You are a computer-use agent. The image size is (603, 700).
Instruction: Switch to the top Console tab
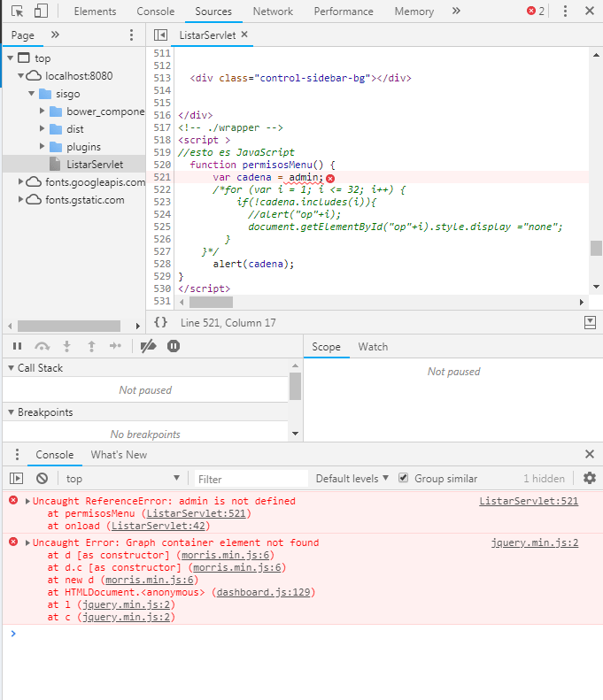click(156, 12)
